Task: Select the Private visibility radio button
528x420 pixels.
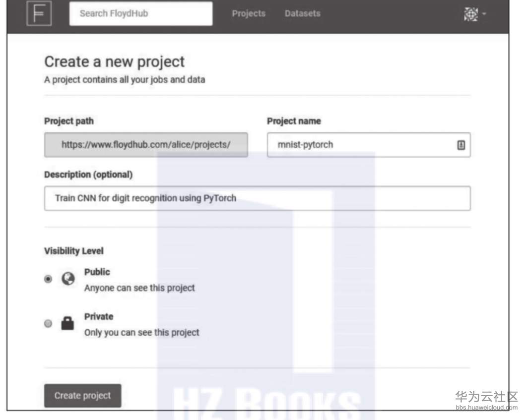Action: click(48, 323)
